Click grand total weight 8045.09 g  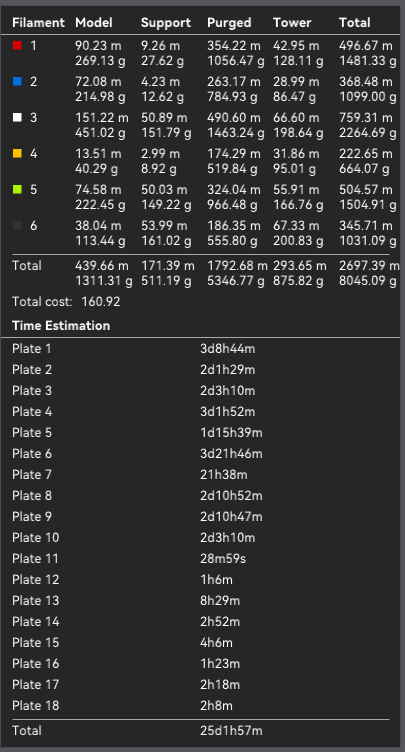click(368, 280)
